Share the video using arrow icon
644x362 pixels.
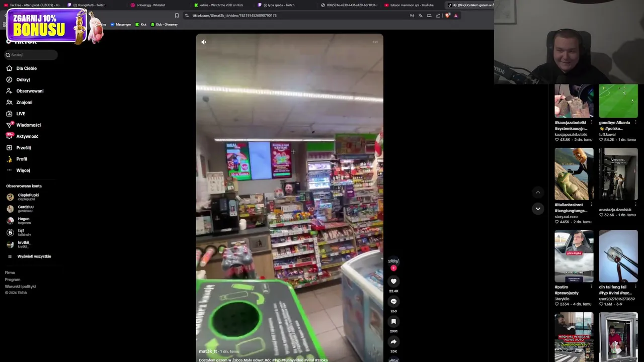393,342
